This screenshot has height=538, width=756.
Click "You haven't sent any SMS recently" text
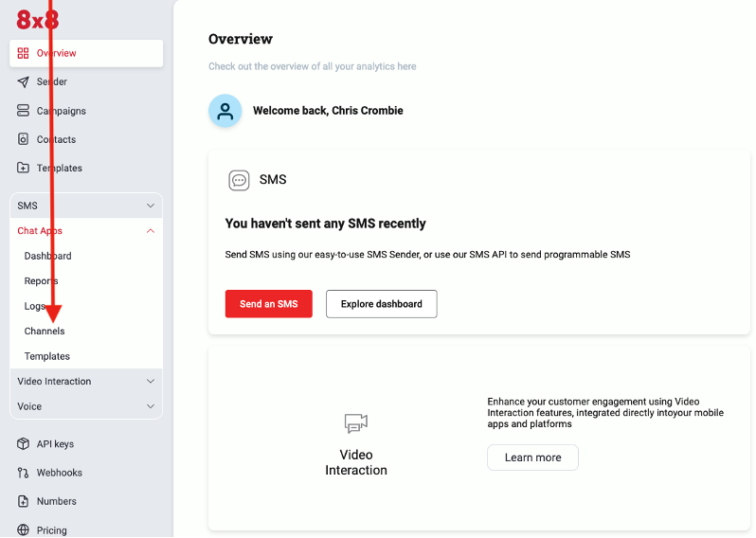pos(326,224)
